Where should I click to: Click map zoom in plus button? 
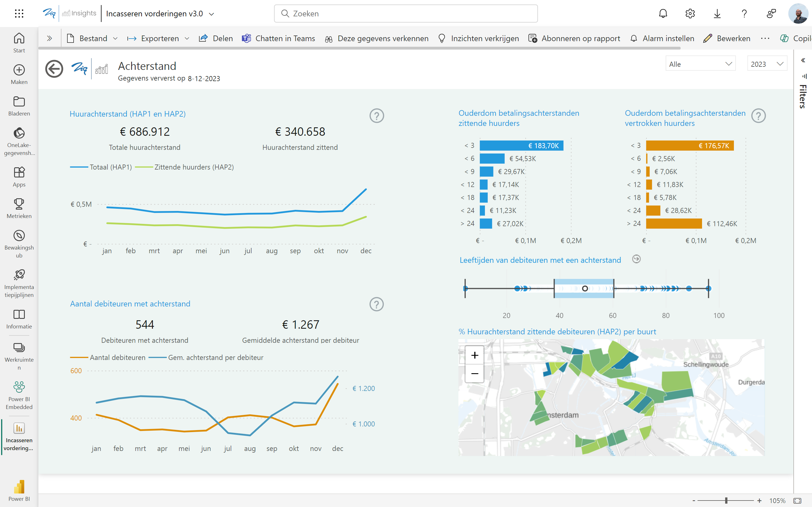click(x=475, y=355)
